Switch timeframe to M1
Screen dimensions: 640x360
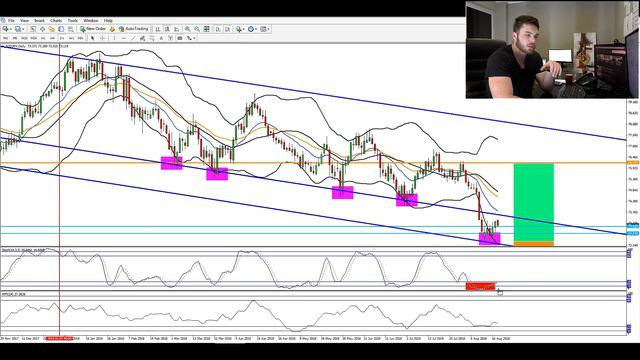click(5, 38)
